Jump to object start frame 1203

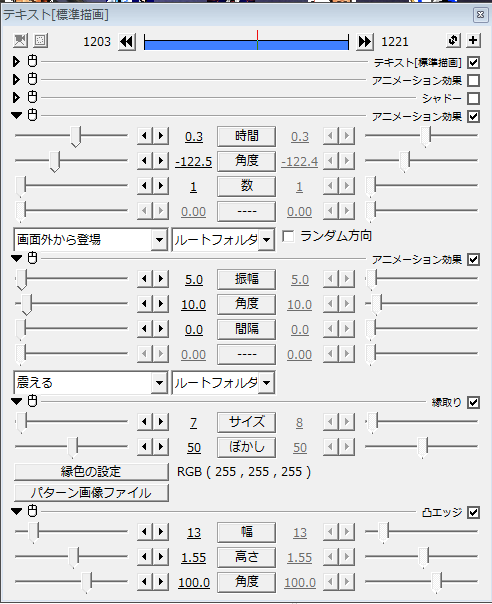pos(127,42)
